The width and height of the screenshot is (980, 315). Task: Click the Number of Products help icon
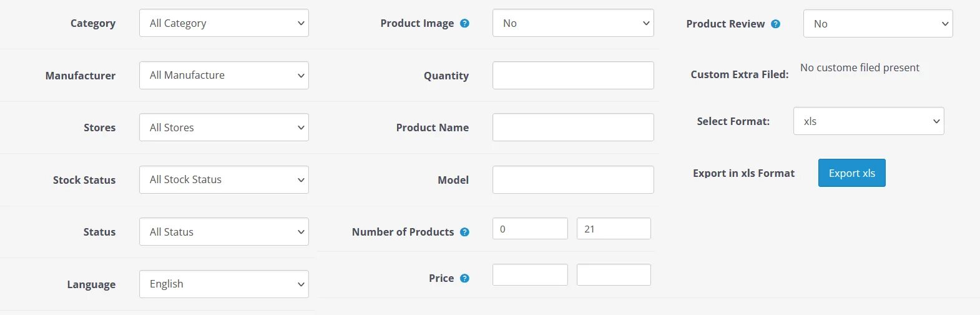click(464, 232)
